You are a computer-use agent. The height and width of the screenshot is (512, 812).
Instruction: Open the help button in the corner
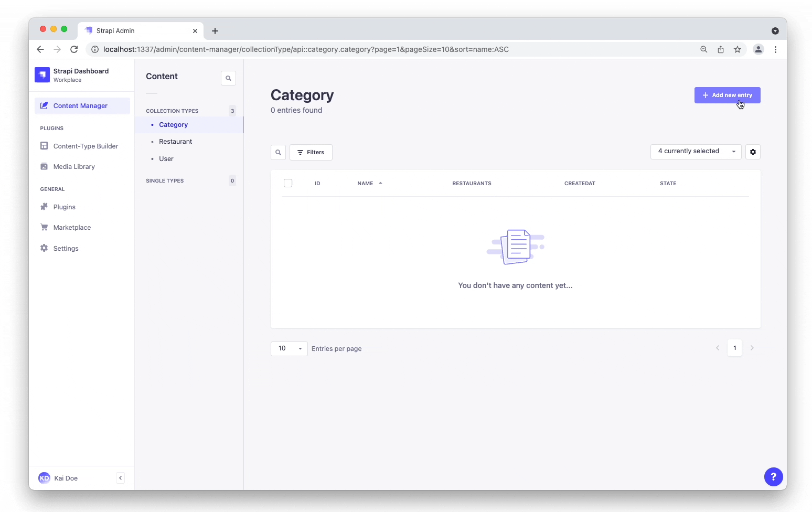coord(773,477)
